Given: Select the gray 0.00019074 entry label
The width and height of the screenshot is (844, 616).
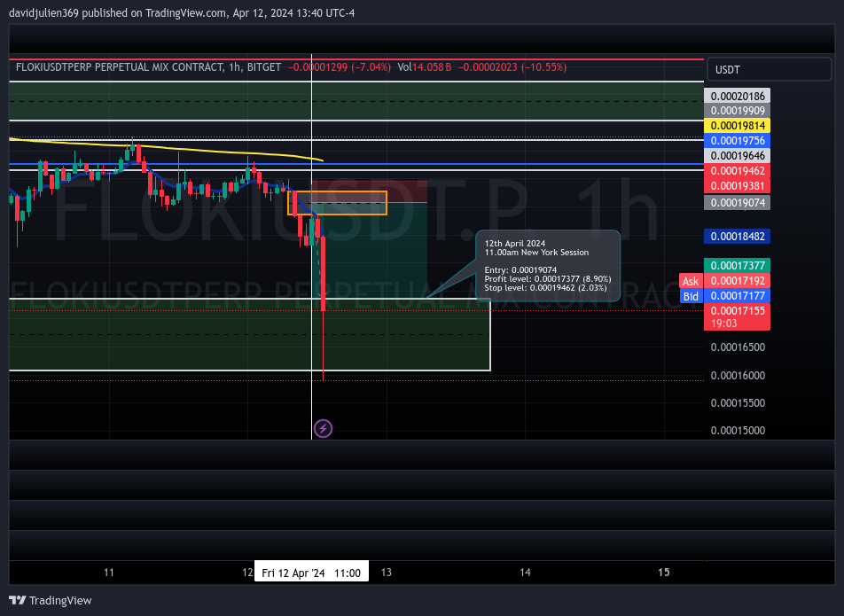Looking at the screenshot, I should tap(737, 203).
